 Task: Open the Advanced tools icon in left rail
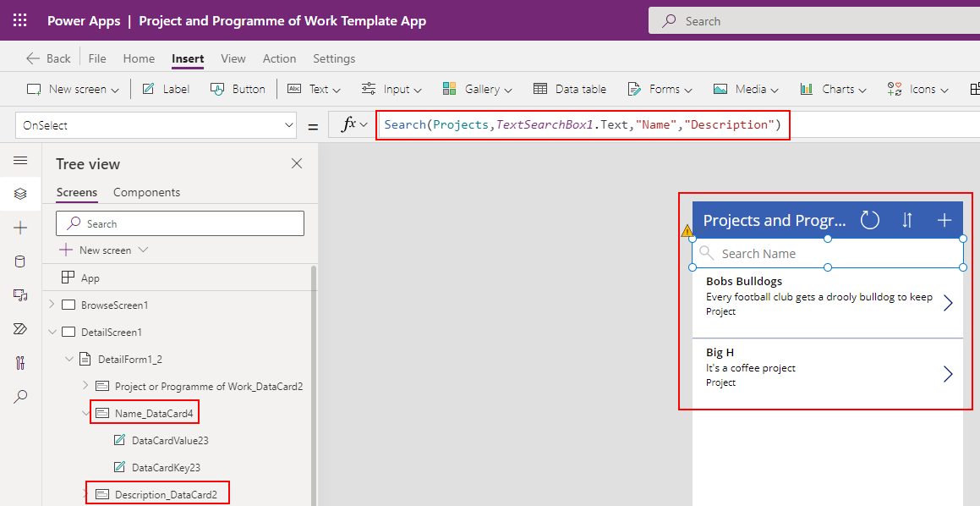coord(20,362)
